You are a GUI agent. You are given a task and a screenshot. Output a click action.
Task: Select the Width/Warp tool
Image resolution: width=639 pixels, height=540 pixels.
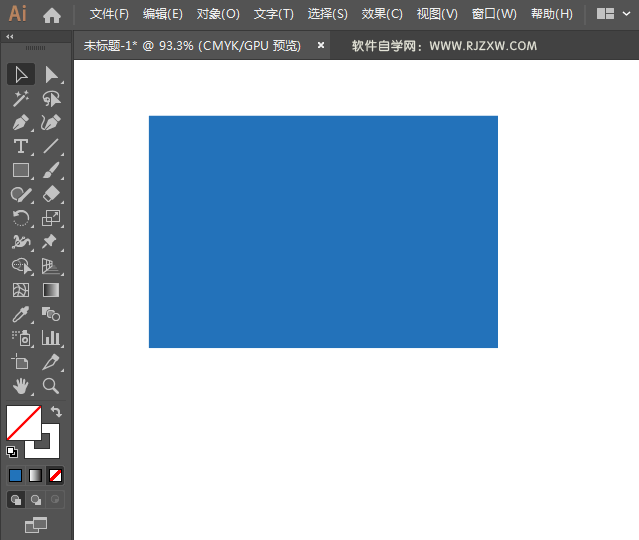click(21, 242)
